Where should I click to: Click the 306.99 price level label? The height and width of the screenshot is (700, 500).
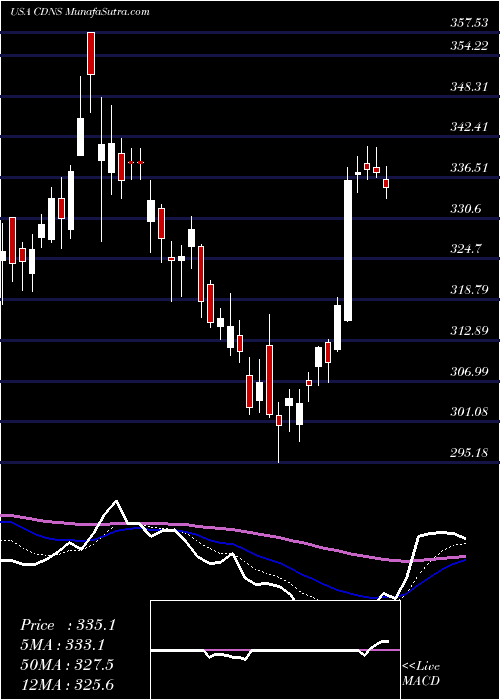(x=468, y=371)
